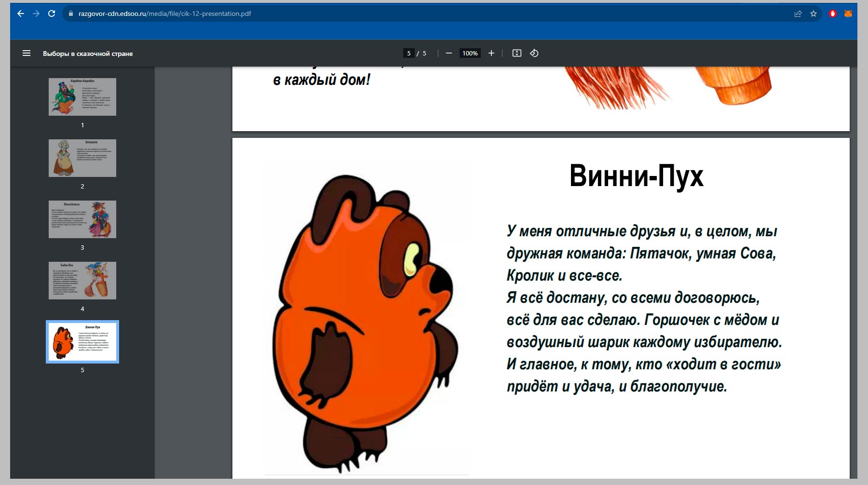Open the red extension icon
This screenshot has width=868, height=485.
(833, 13)
